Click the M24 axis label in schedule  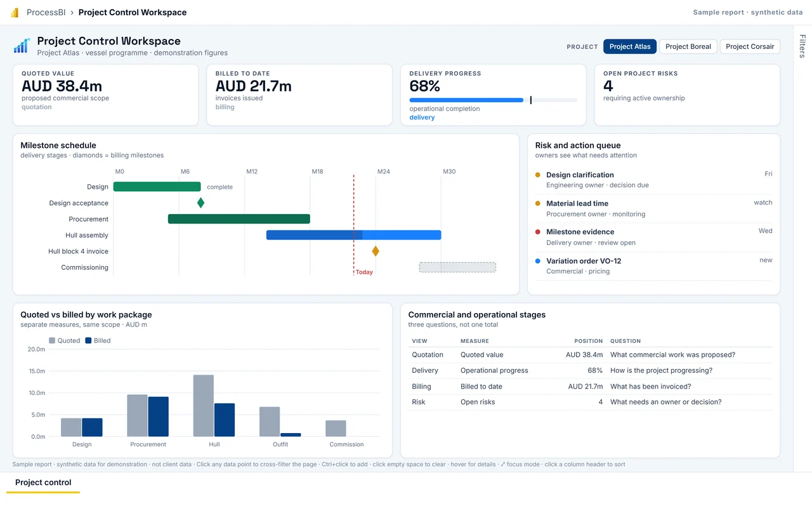coord(384,171)
